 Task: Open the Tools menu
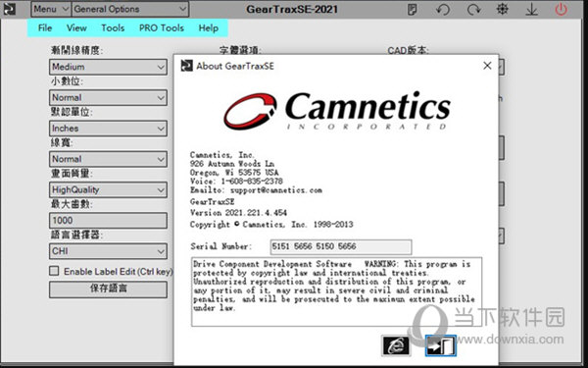pos(113,28)
